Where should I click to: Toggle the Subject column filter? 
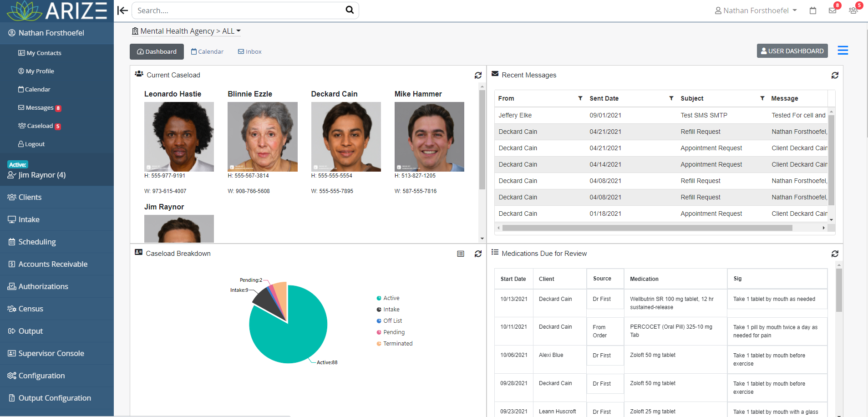[761, 98]
